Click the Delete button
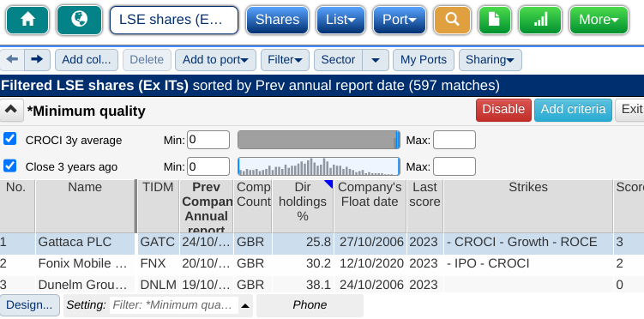The height and width of the screenshot is (319, 644). [x=147, y=60]
